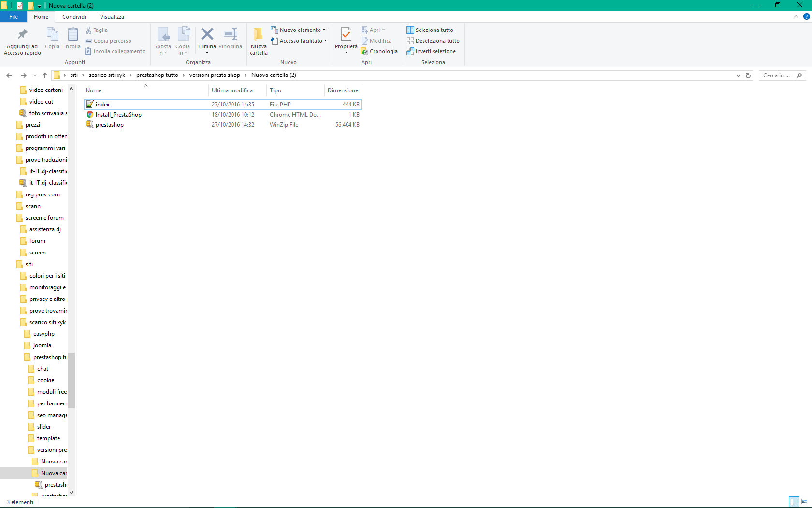Sort by the Dimensione column
This screenshot has height=508, width=812.
pyautogui.click(x=343, y=90)
